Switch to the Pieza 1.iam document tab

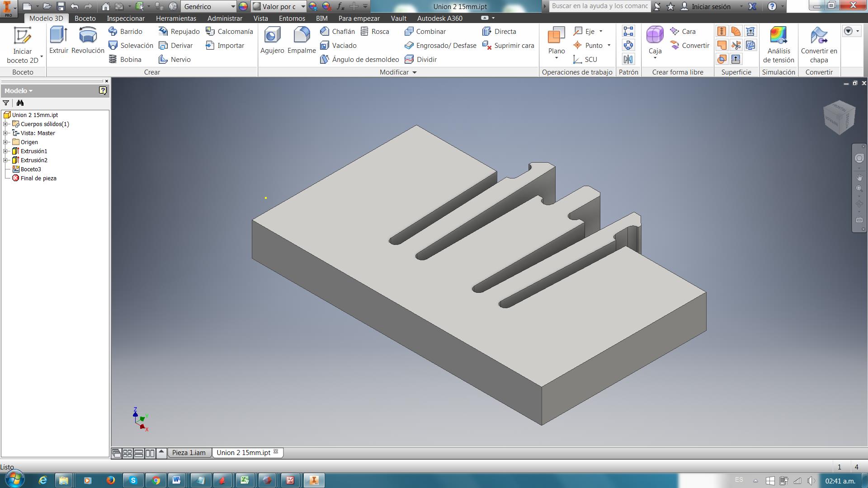coord(189,452)
